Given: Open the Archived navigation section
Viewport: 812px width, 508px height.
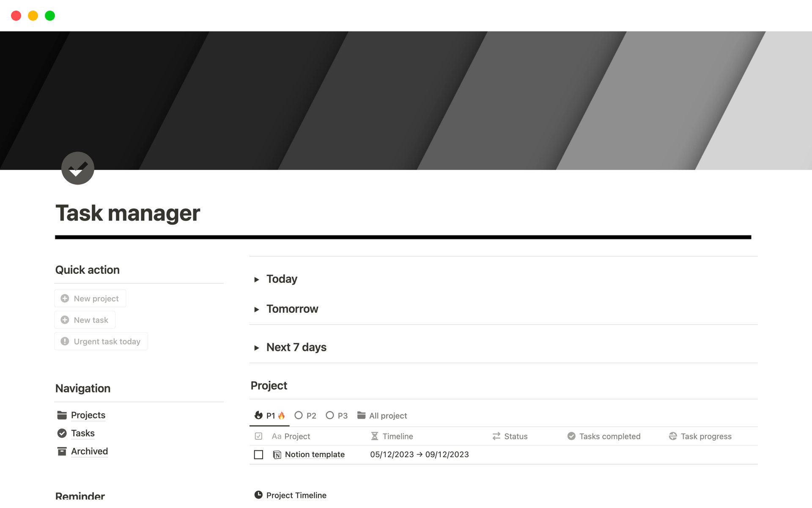Looking at the screenshot, I should pyautogui.click(x=89, y=451).
